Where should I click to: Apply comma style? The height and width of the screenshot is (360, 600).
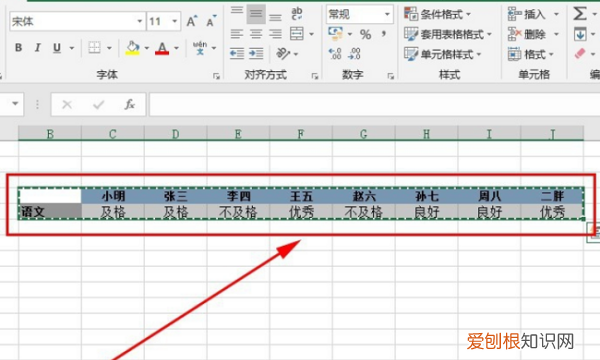click(383, 34)
